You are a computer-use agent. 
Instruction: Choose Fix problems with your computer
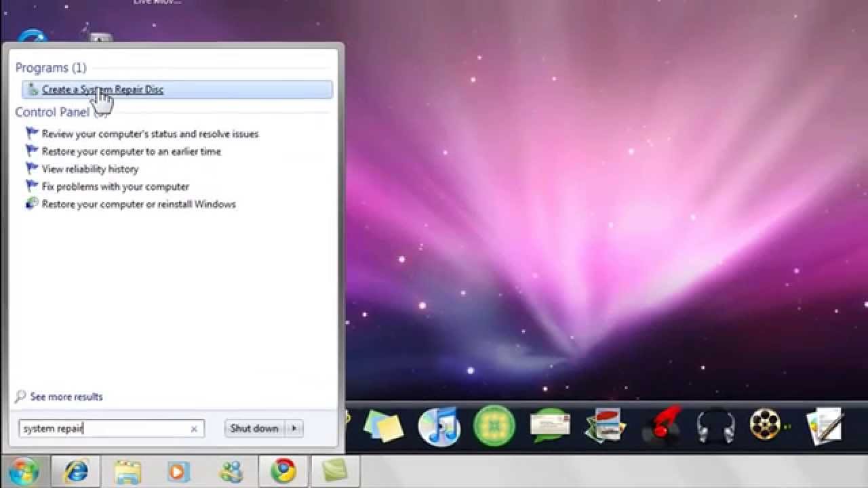pos(115,187)
